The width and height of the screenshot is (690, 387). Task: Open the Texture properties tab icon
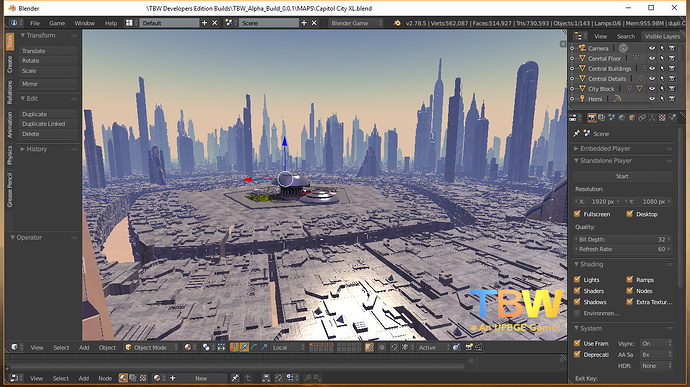(x=662, y=118)
